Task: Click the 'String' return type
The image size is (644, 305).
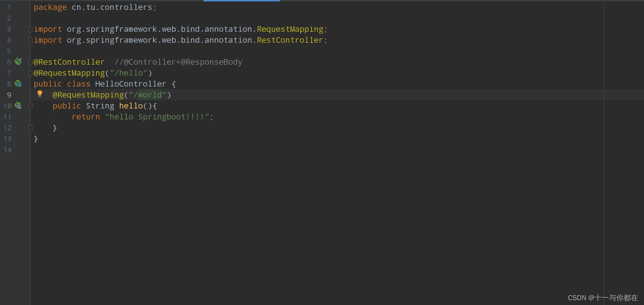Action: [x=100, y=106]
